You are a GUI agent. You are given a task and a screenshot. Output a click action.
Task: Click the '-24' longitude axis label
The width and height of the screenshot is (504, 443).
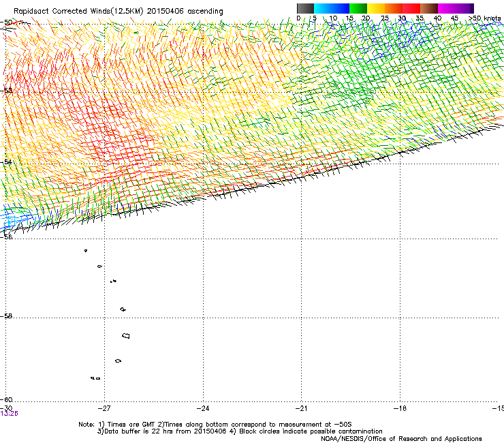tap(203, 408)
